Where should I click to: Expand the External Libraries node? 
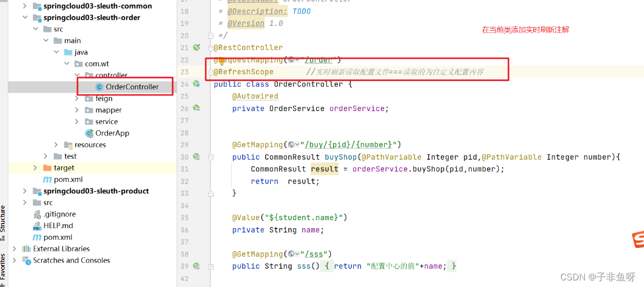pos(14,249)
